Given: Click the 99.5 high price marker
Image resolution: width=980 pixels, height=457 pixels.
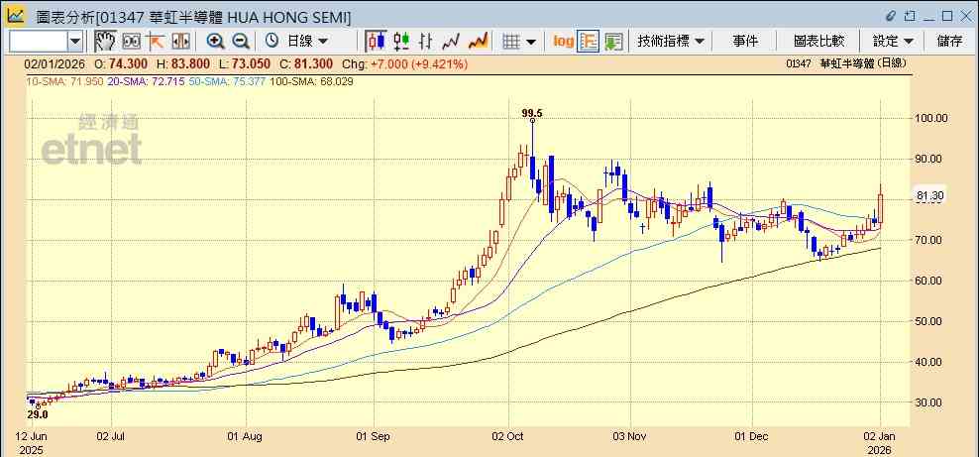Looking at the screenshot, I should (x=532, y=113).
